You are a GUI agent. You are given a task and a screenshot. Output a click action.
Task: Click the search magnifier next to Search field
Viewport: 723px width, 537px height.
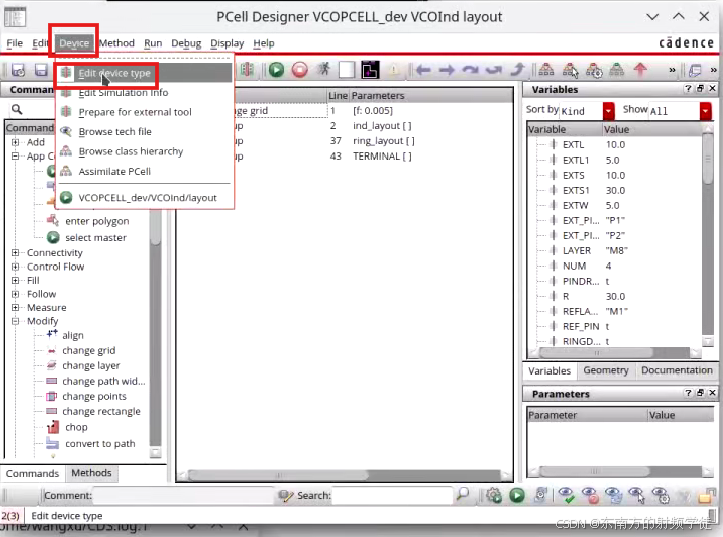(463, 494)
